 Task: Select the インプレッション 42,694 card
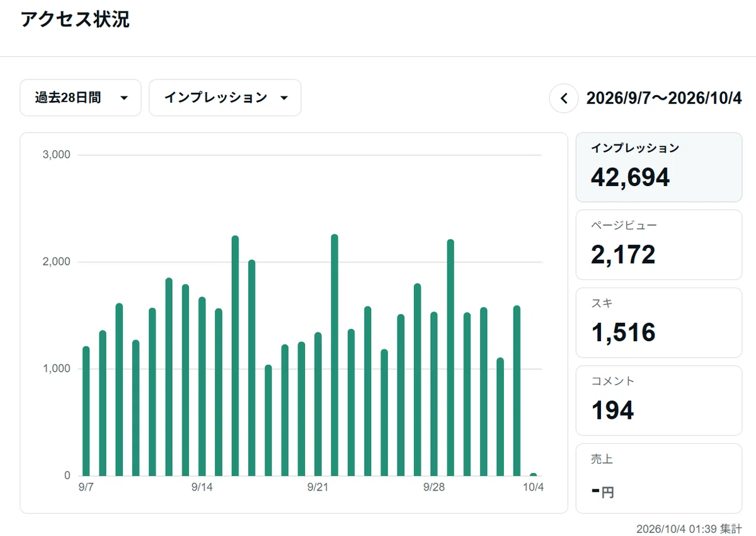659,167
